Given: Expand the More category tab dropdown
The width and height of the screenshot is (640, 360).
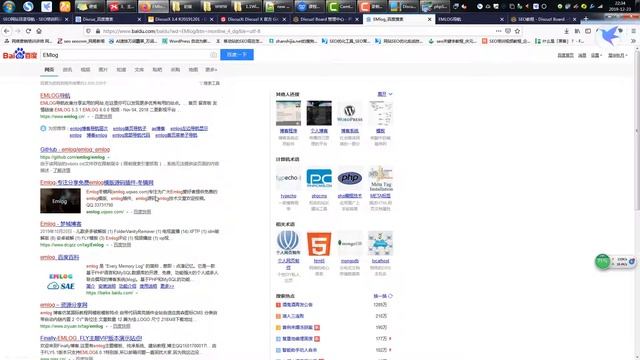Looking at the screenshot, I should tap(211, 70).
